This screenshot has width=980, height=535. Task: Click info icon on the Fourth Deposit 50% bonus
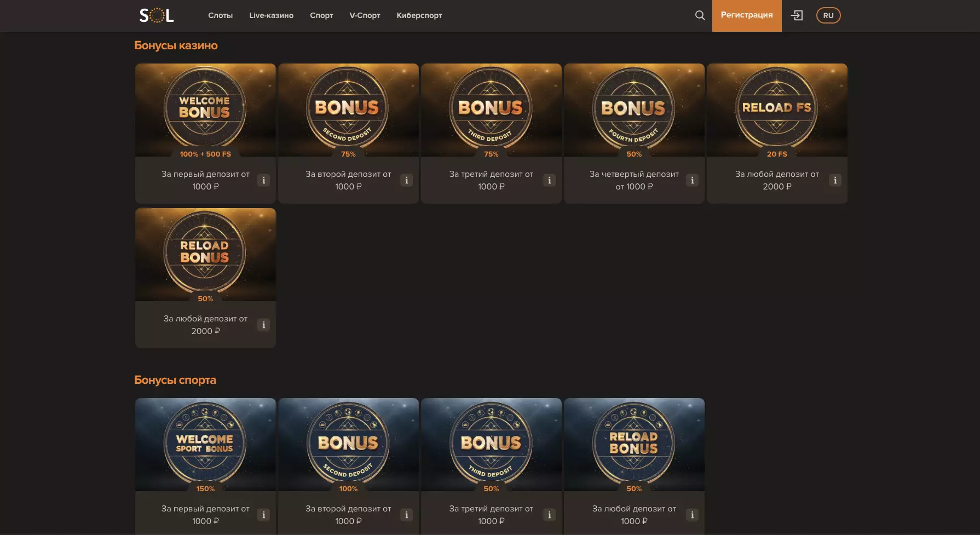(x=692, y=180)
